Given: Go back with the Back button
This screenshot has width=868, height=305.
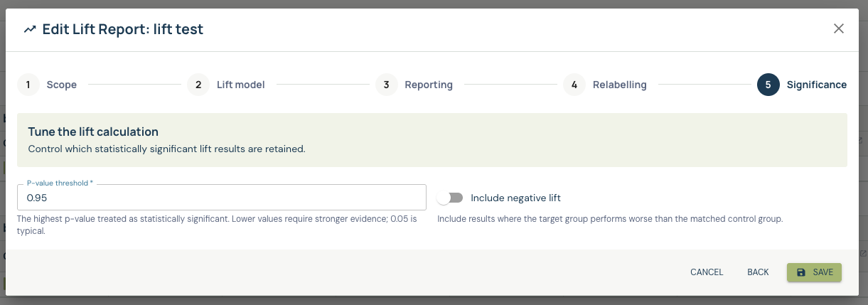Looking at the screenshot, I should [758, 272].
